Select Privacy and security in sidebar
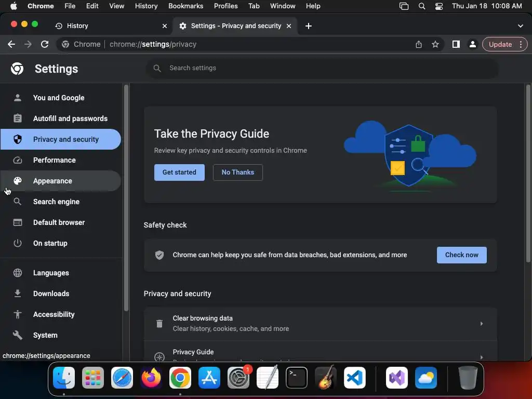 (60, 139)
